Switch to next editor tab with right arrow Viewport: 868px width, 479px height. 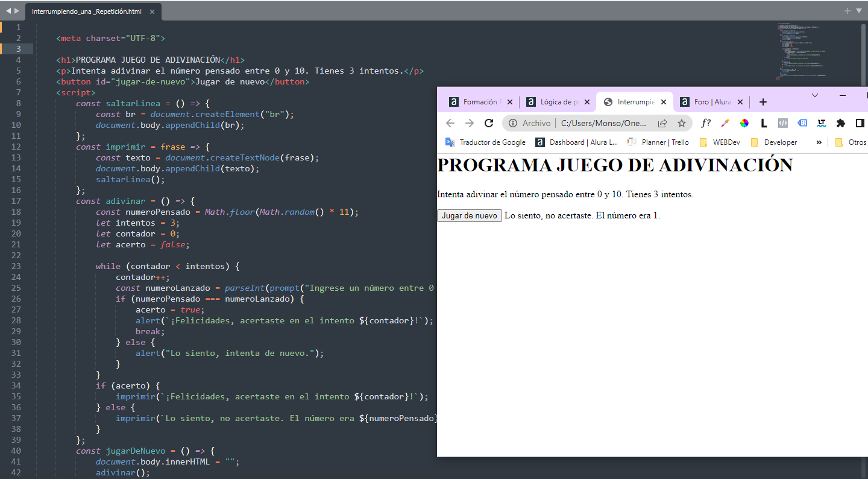coord(17,11)
